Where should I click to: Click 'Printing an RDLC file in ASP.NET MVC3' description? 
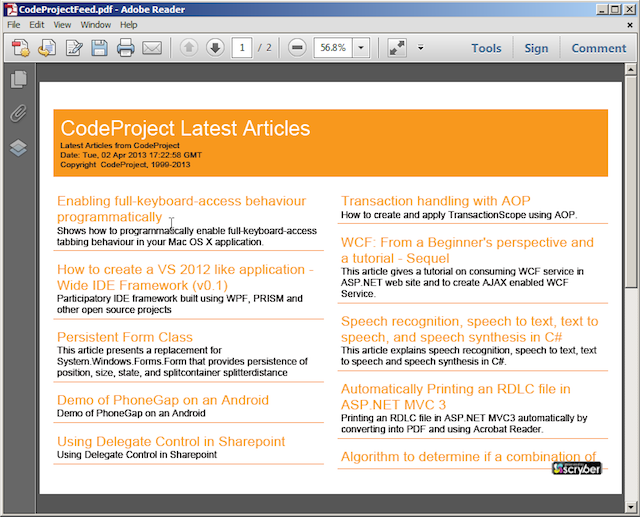[464, 424]
